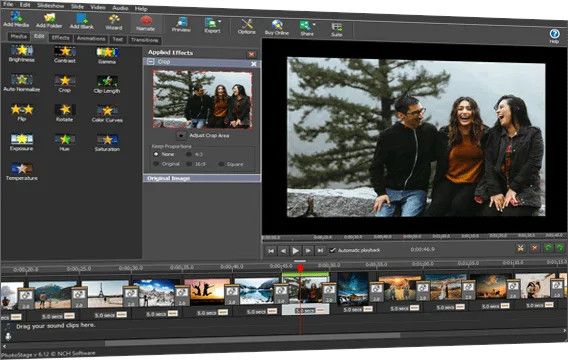Open the NCH Suite icon

(x=337, y=30)
